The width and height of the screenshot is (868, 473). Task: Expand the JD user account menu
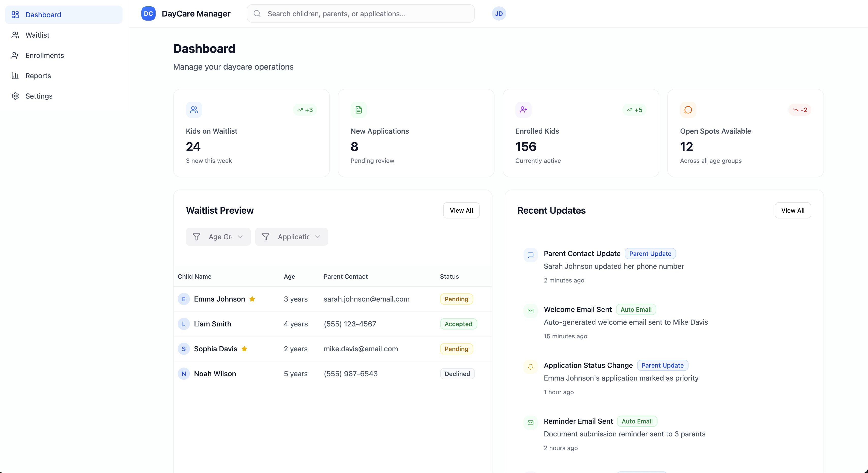click(499, 13)
